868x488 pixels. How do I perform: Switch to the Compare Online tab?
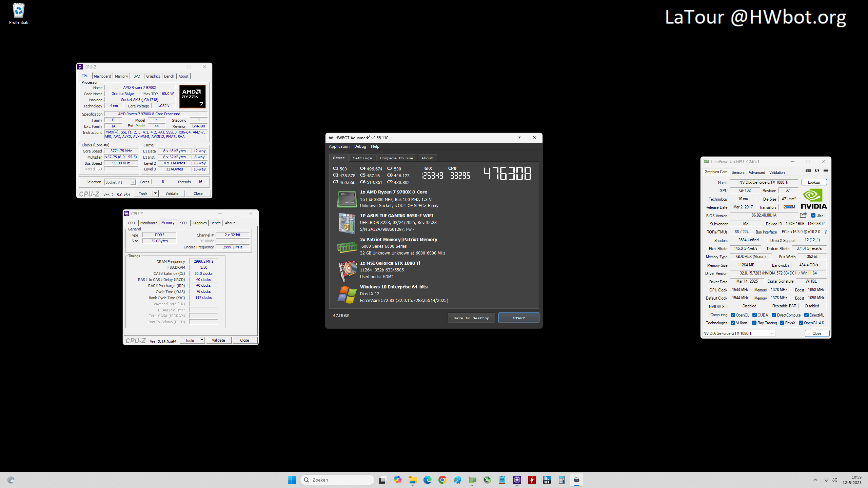(x=396, y=158)
